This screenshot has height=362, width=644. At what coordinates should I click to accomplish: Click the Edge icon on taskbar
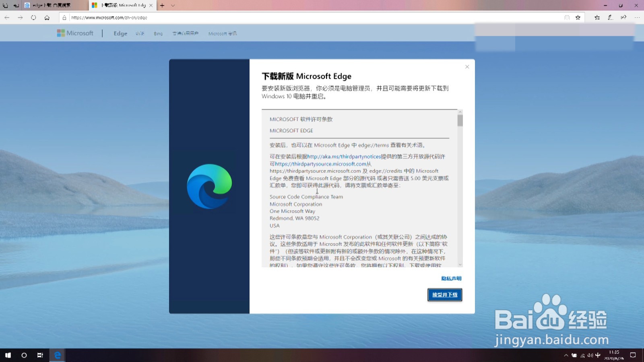point(58,355)
